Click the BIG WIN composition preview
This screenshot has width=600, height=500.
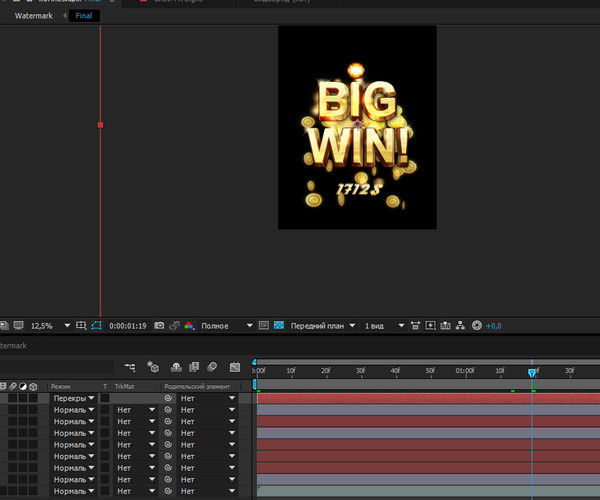357,127
